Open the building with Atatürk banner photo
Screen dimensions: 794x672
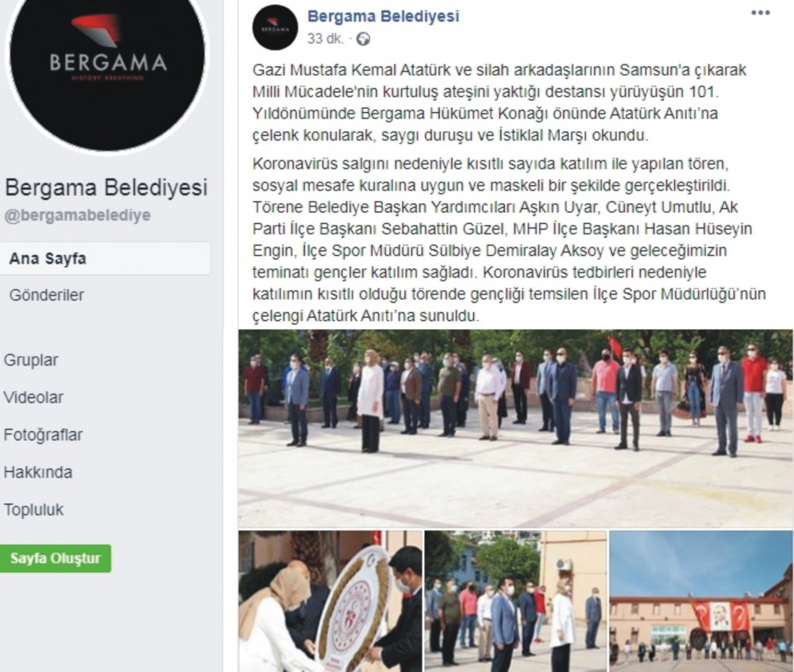coord(701,601)
